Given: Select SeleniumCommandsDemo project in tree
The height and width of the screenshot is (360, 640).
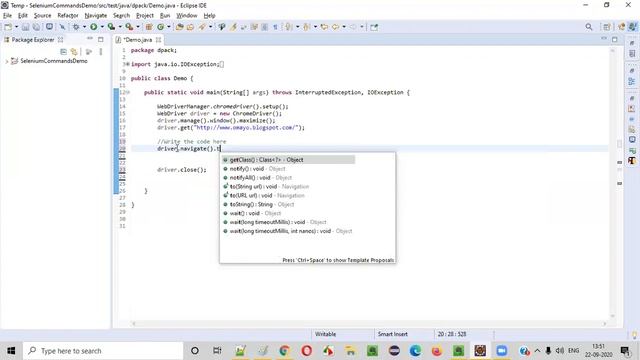Looking at the screenshot, I should 54,61.
